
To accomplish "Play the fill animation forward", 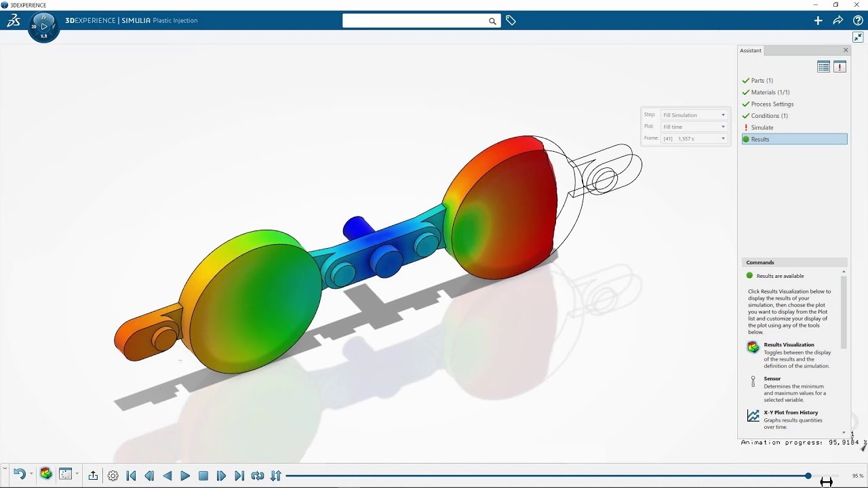I will coord(185,476).
